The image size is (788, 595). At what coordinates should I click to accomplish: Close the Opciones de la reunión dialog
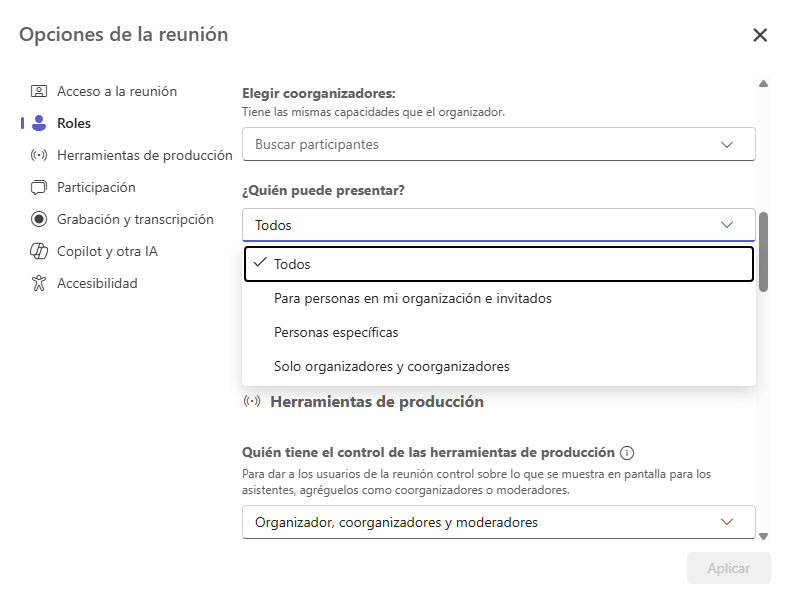(x=760, y=35)
